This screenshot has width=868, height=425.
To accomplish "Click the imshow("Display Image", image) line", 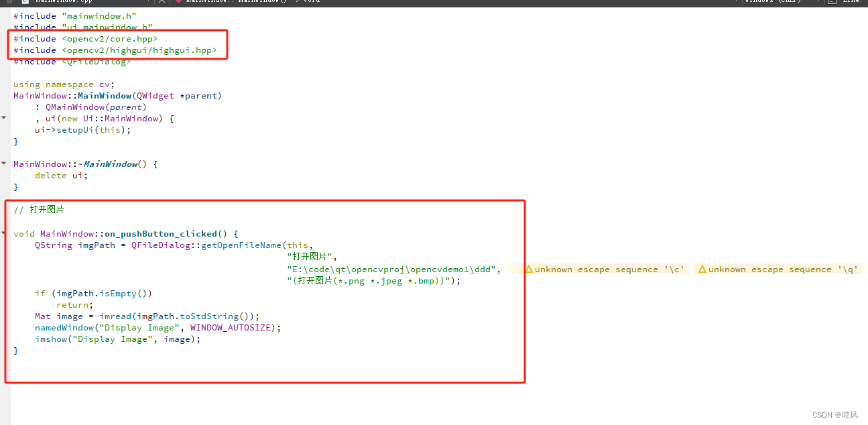I will click(118, 339).
